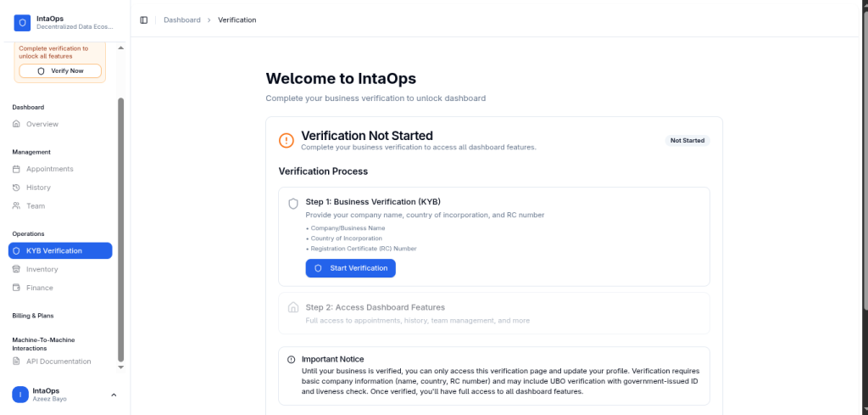Expand the Azeez Bayo account menu

click(114, 395)
